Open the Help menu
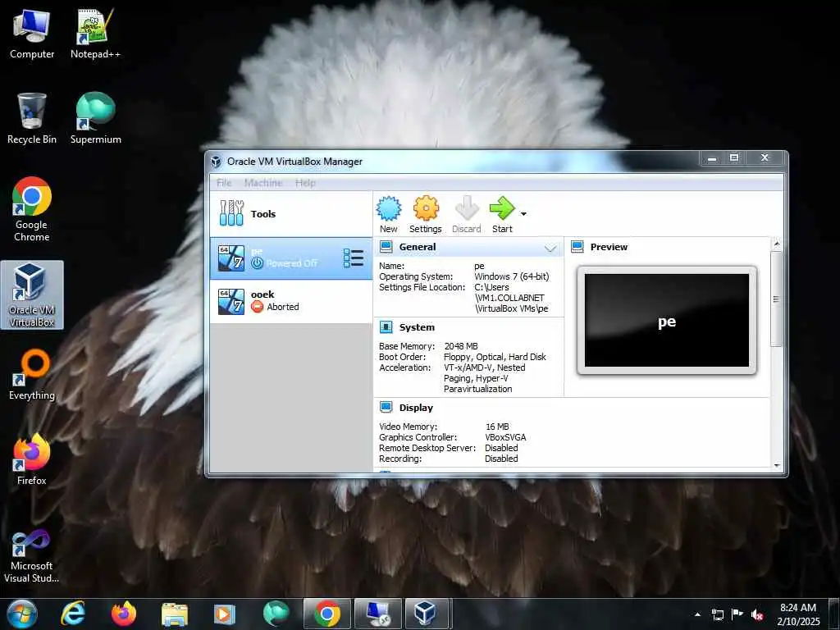 [305, 183]
